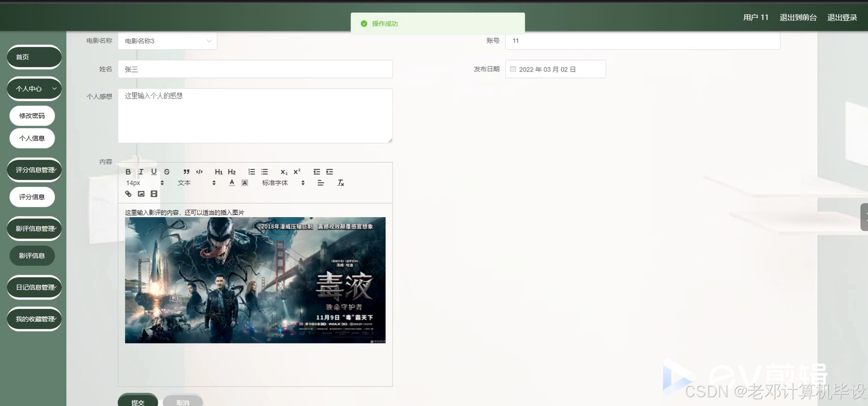
Task: Apply strikethrough formatting
Action: (x=167, y=172)
